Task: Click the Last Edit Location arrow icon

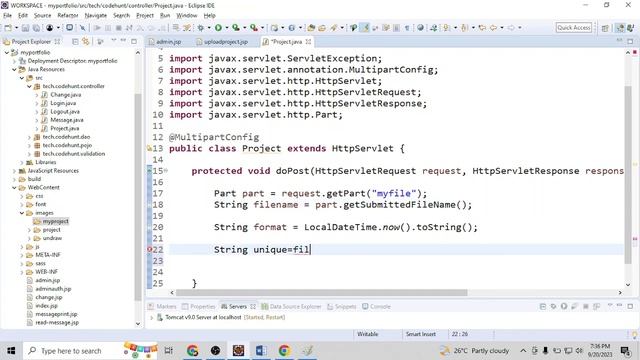Action: [x=482, y=28]
